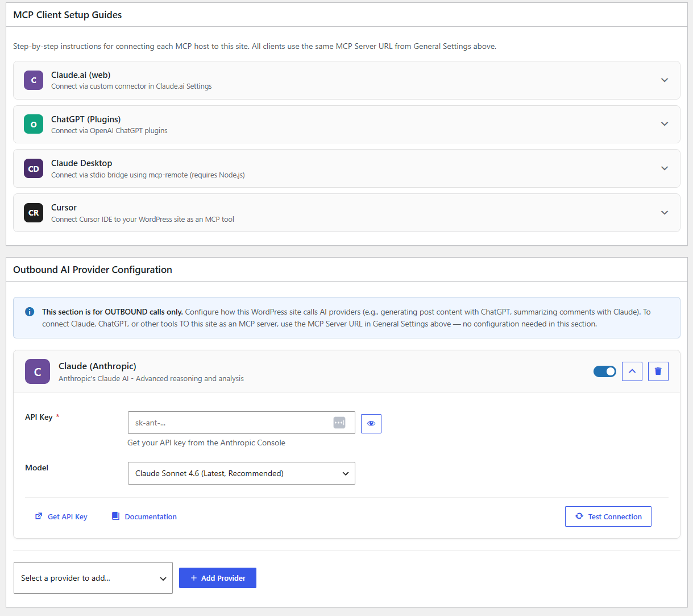693x616 pixels.
Task: Click the Claude Desktop CD icon
Action: [x=34, y=168]
